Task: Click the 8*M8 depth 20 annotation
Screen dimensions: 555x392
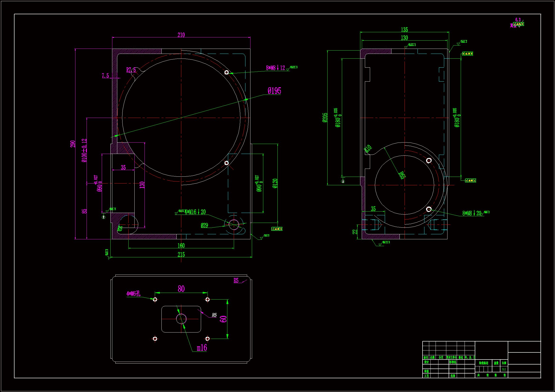Action: (x=472, y=213)
